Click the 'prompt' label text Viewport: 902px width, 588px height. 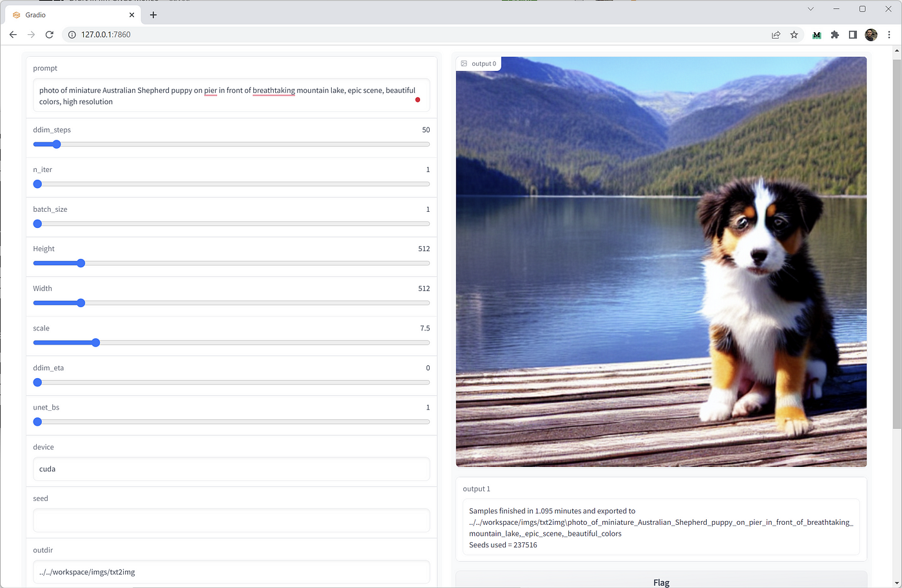click(x=45, y=68)
